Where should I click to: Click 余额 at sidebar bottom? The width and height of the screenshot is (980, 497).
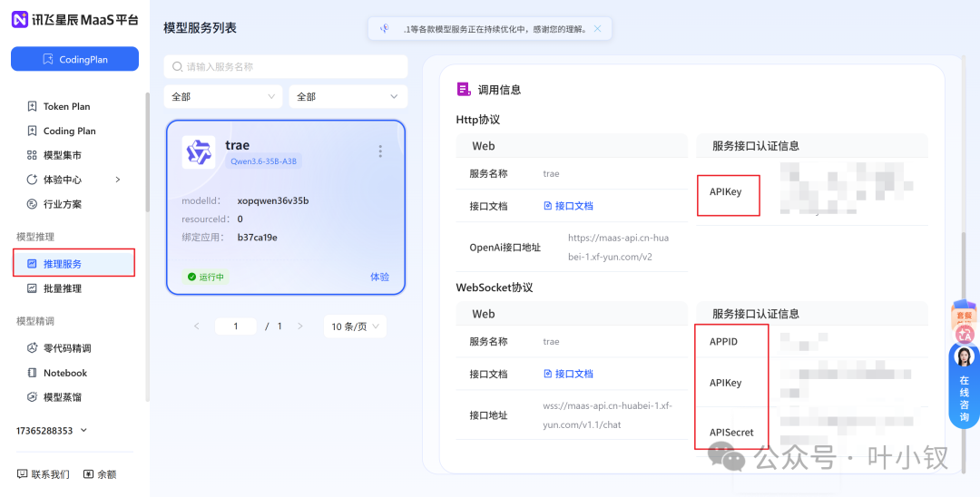point(100,474)
